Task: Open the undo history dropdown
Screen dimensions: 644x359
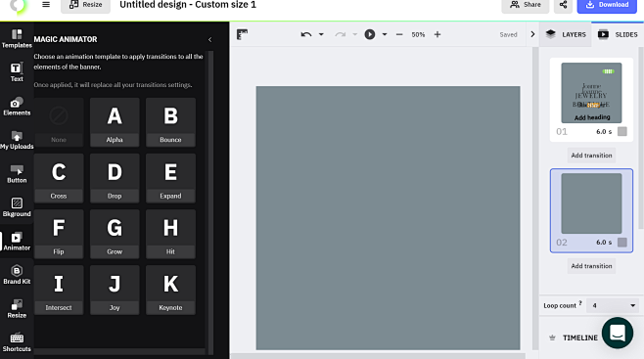Action: (x=321, y=34)
